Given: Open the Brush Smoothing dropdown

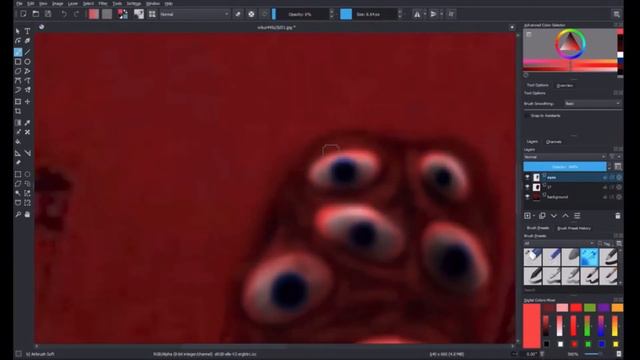Looking at the screenshot, I should click(x=593, y=104).
